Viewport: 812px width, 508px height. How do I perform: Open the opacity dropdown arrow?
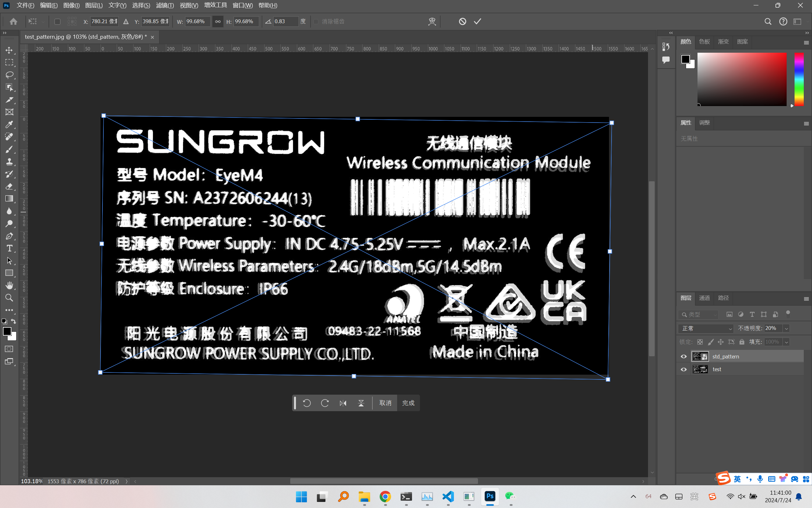tap(786, 328)
